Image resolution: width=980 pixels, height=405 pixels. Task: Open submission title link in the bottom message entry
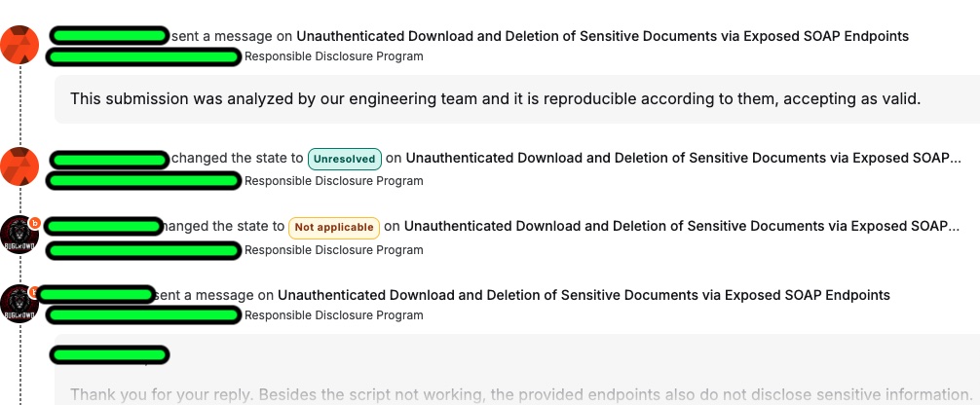pos(584,294)
